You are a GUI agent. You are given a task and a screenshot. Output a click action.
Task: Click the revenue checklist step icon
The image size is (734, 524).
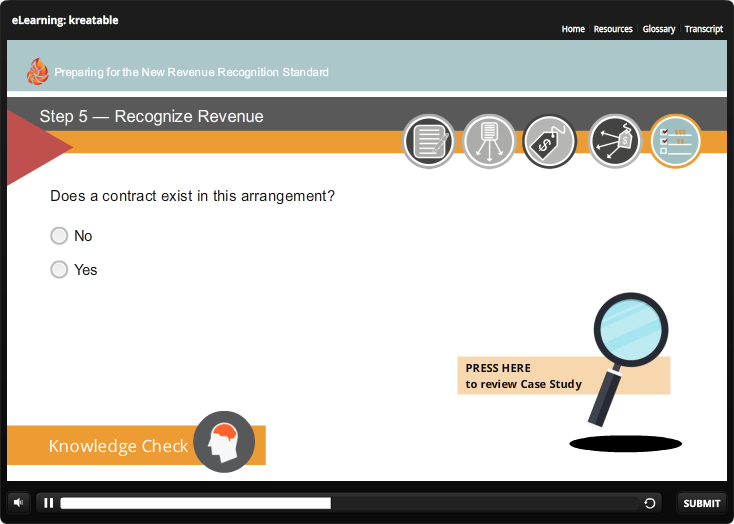tap(675, 142)
